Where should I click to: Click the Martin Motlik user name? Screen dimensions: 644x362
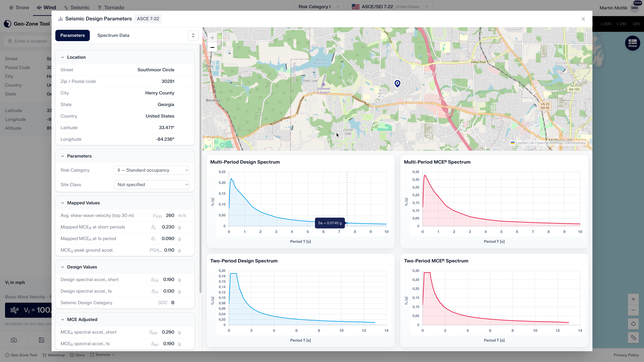point(613,8)
